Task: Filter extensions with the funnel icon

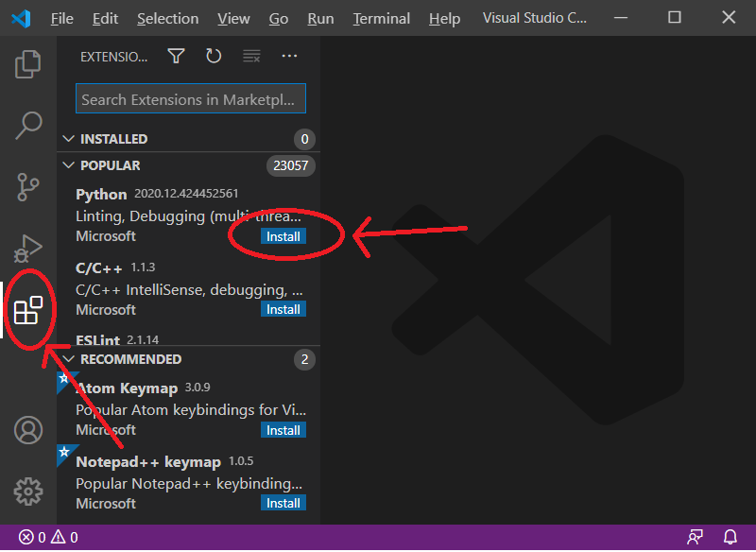Action: [x=176, y=56]
